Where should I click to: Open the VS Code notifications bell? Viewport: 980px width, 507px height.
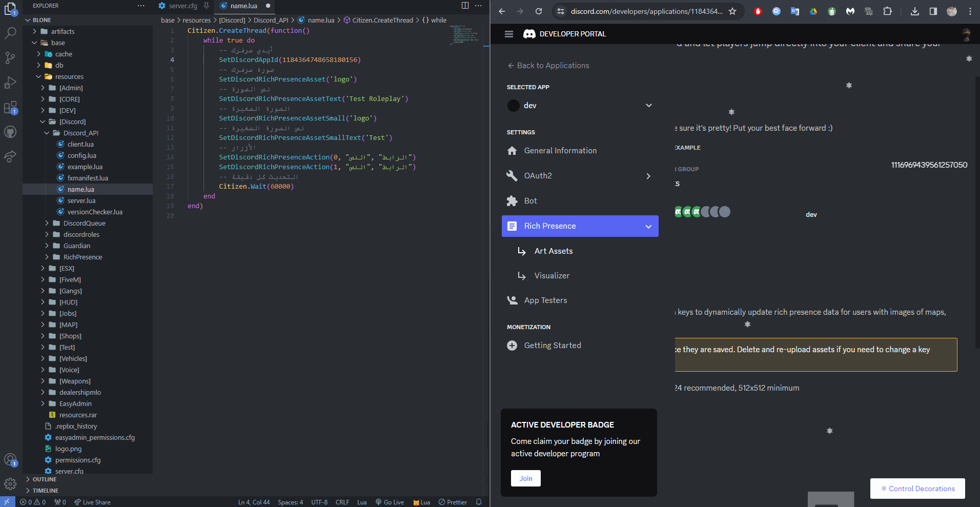(479, 502)
